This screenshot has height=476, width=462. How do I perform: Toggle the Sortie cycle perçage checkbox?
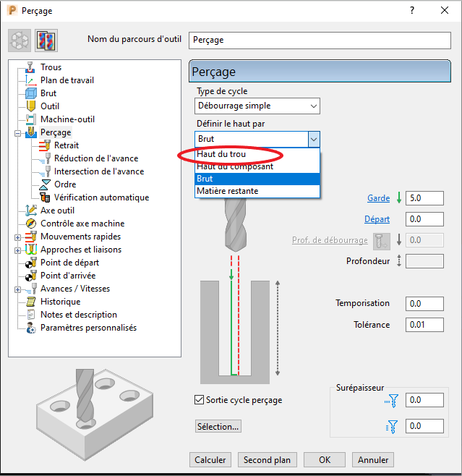200,400
